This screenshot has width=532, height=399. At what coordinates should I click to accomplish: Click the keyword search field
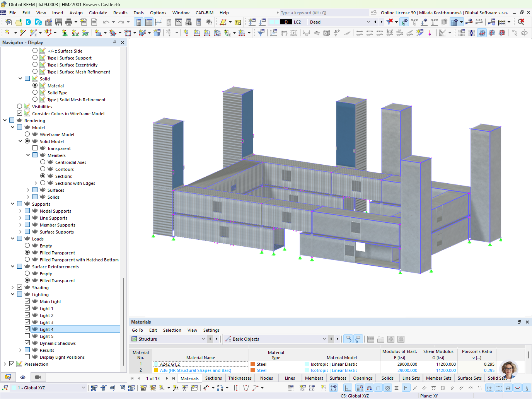click(x=321, y=12)
